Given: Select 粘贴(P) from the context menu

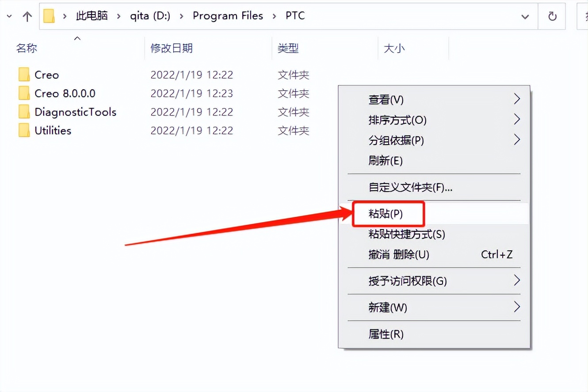Looking at the screenshot, I should [x=388, y=214].
